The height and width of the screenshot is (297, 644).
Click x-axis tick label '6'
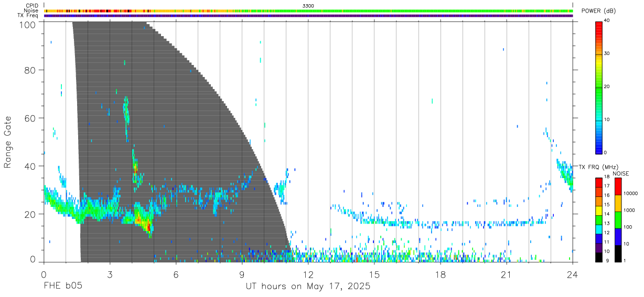pyautogui.click(x=176, y=274)
